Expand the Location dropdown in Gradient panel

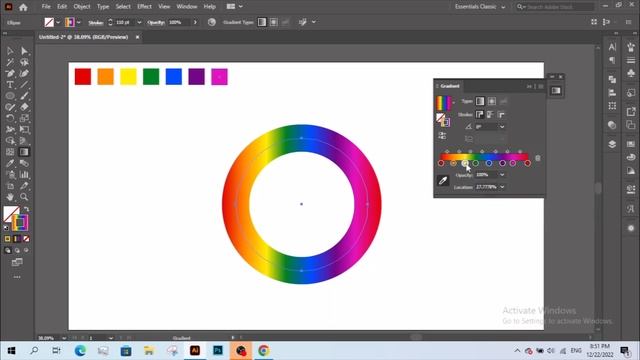pyautogui.click(x=502, y=187)
